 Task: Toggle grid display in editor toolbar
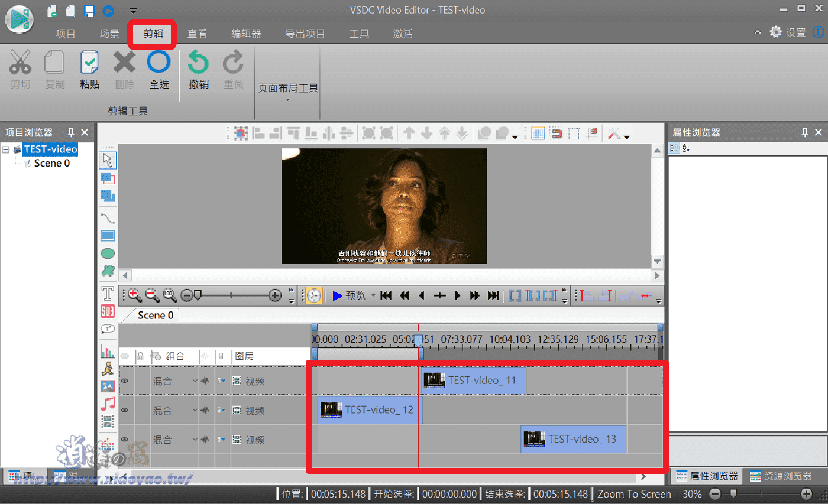[538, 133]
